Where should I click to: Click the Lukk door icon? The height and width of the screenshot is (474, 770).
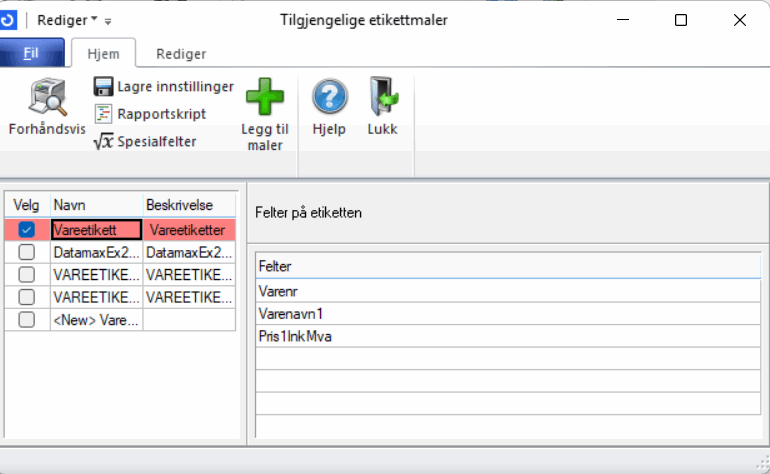point(383,98)
